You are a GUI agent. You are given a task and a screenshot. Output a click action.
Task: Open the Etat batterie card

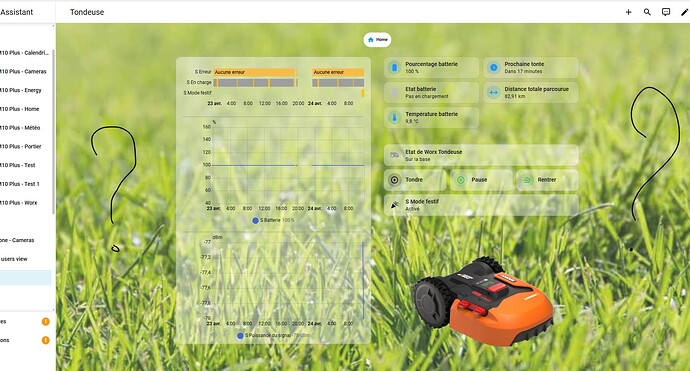coord(432,92)
